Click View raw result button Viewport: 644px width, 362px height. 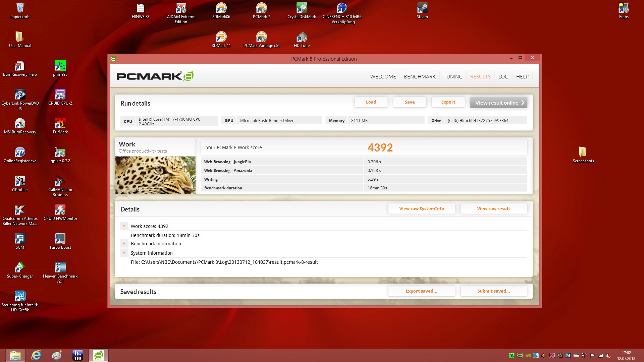coord(493,208)
